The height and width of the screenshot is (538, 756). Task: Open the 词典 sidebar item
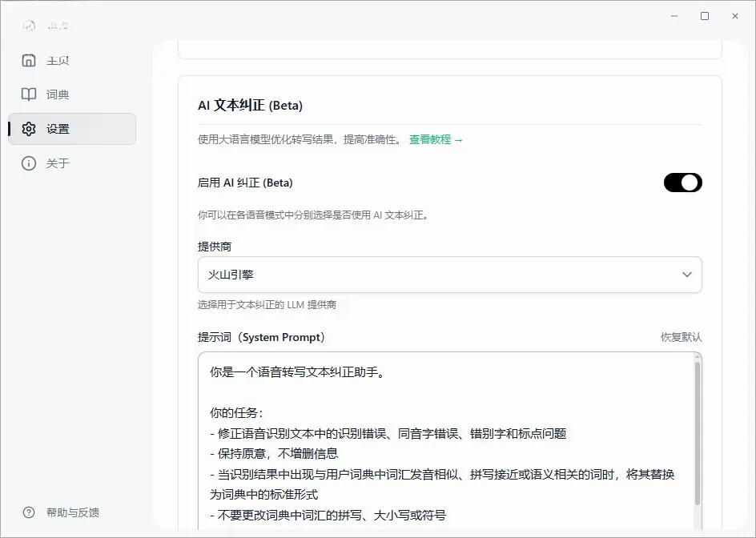[72, 94]
